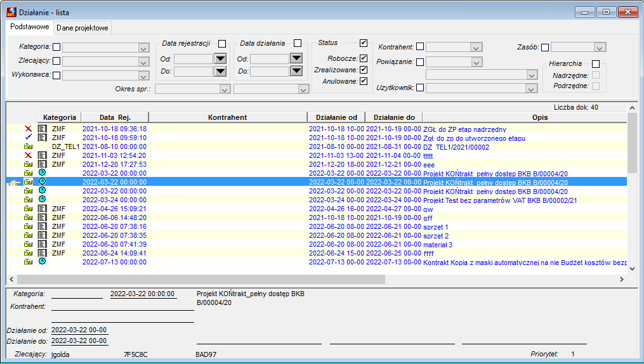Click into the Data działania Od date field

[270, 59]
